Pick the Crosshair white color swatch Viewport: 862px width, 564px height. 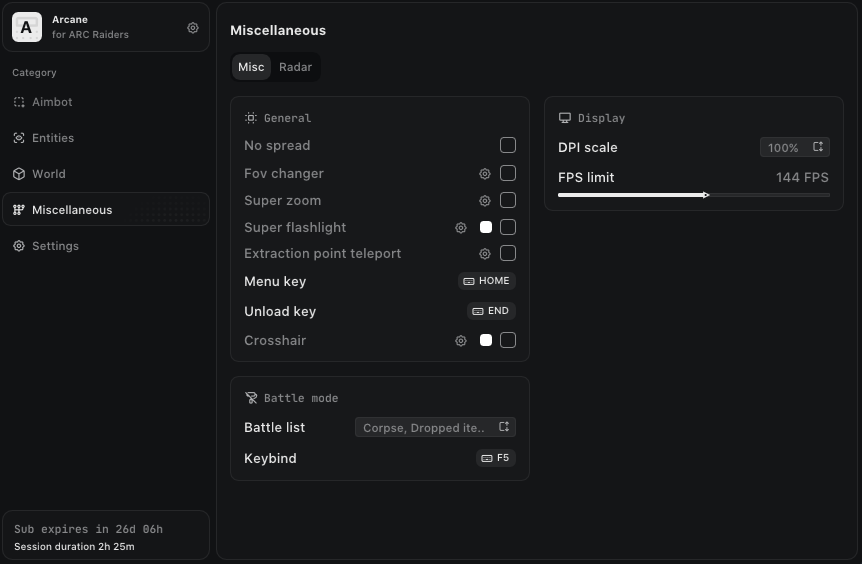[486, 341]
